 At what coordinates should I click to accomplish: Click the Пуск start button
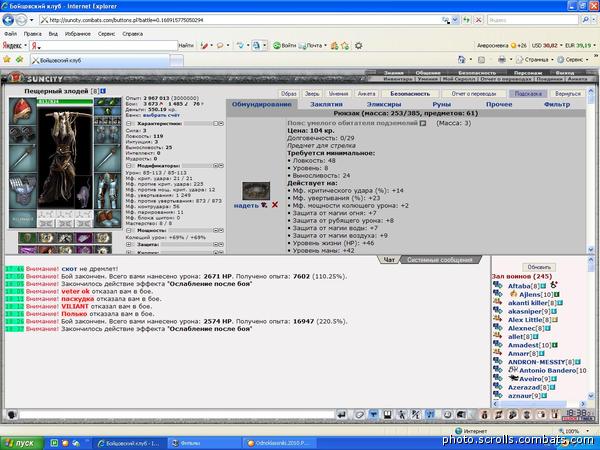[x=21, y=443]
